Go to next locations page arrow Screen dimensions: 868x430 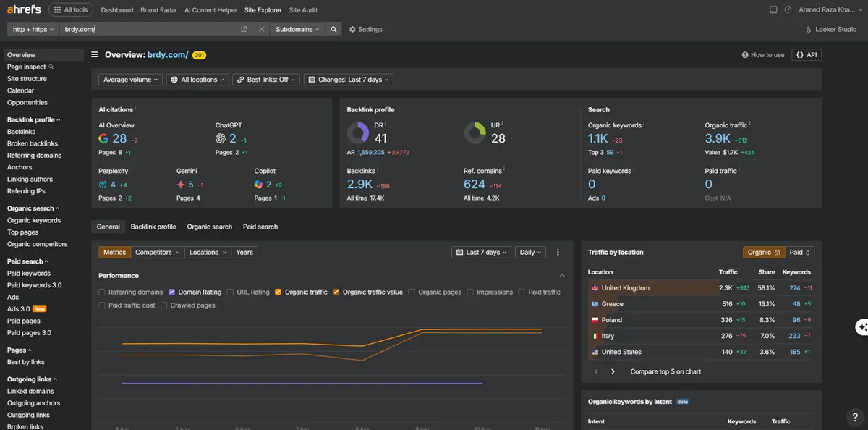[613, 371]
